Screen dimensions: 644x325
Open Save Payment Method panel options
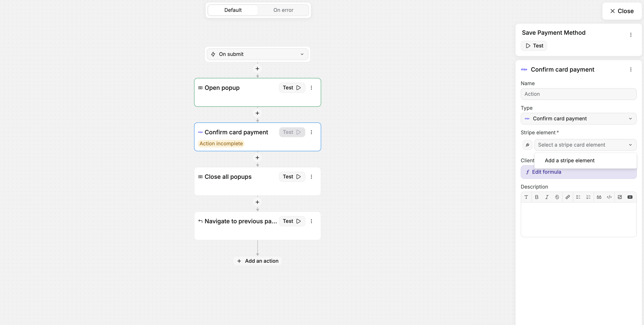[631, 35]
